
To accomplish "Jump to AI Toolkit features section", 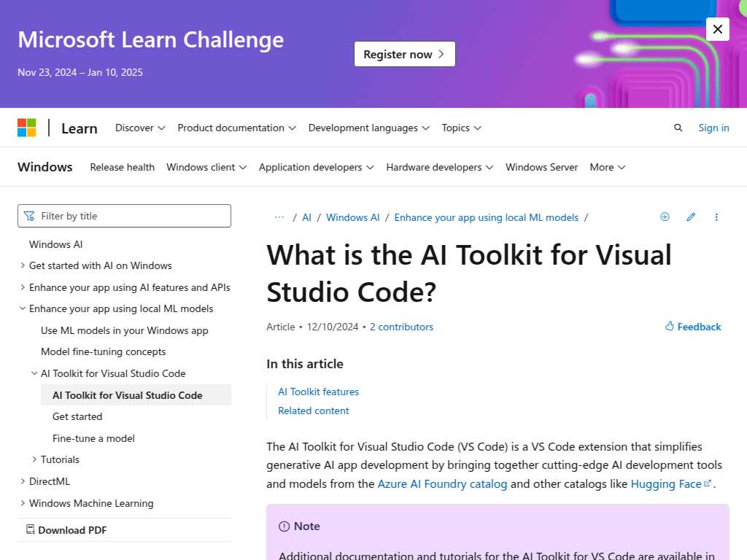I will point(318,392).
